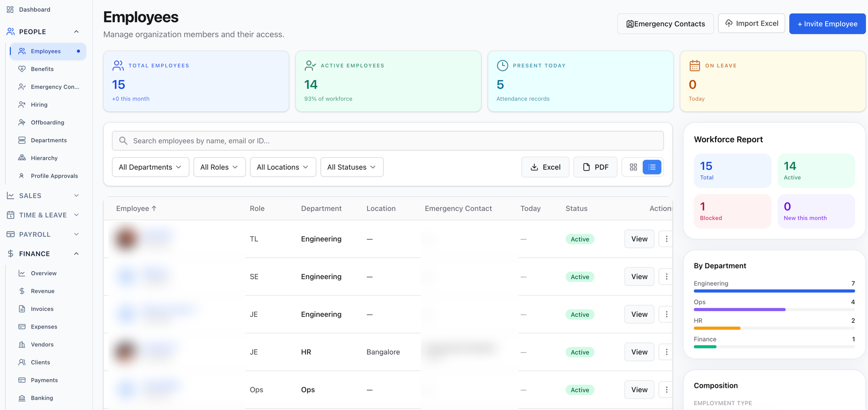Click the Engineering department progress bar
868x410 pixels.
pyautogui.click(x=774, y=291)
